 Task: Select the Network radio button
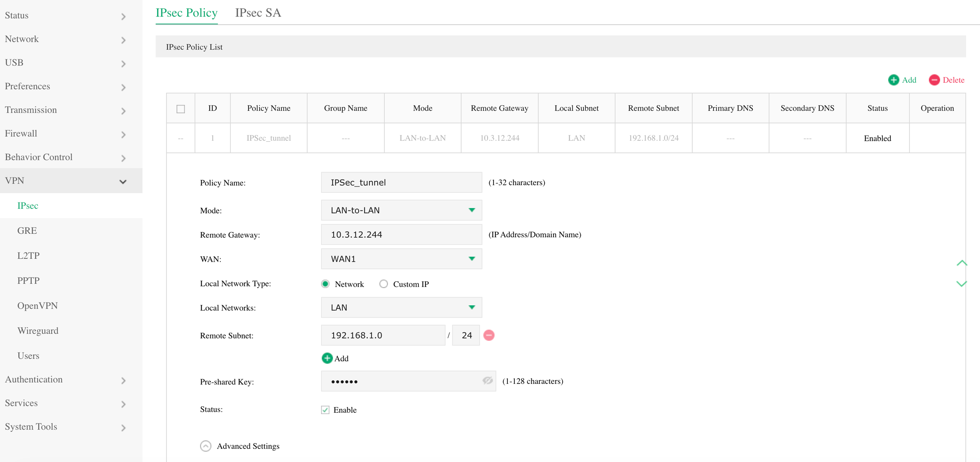point(325,284)
